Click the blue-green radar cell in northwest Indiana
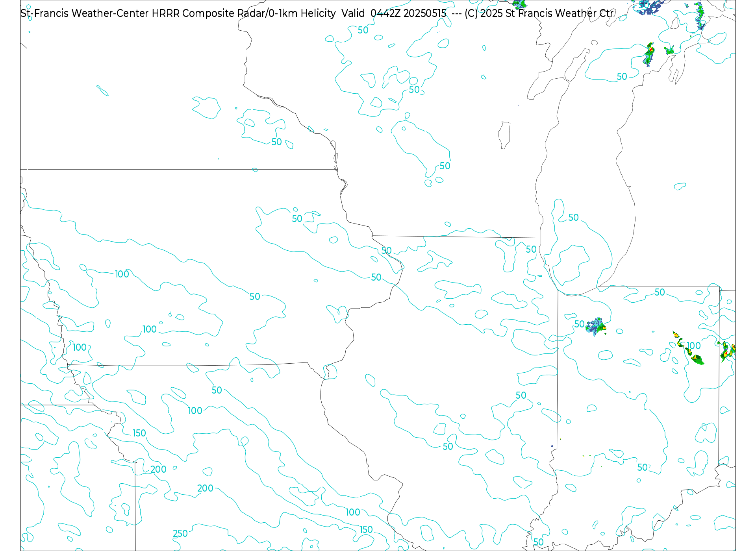 pyautogui.click(x=596, y=327)
